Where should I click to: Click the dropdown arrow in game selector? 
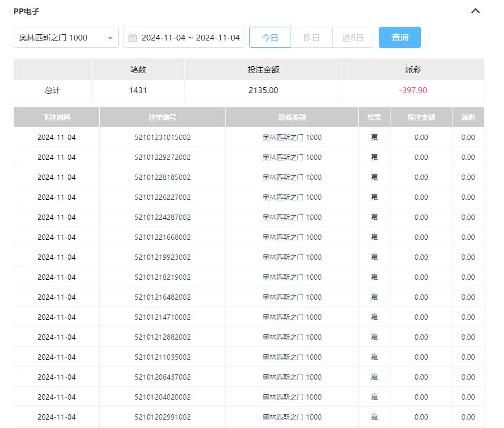point(110,38)
